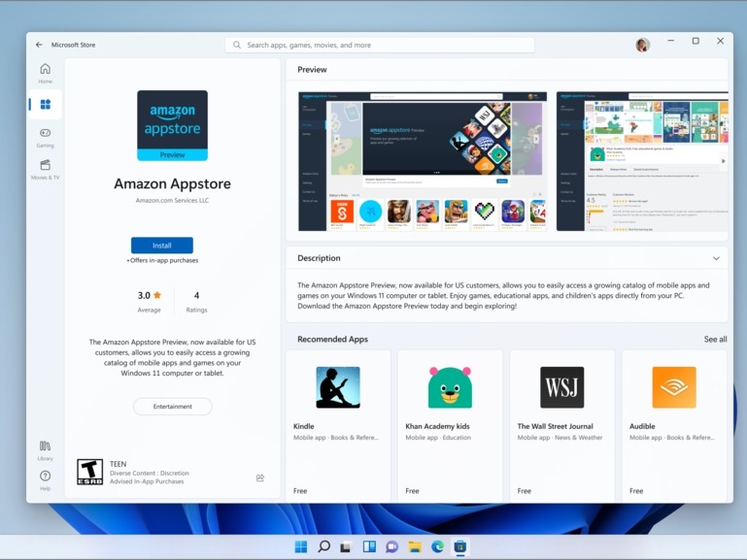Image resolution: width=747 pixels, height=560 pixels.
Task: Open Task View on taskbar
Action: tap(346, 546)
